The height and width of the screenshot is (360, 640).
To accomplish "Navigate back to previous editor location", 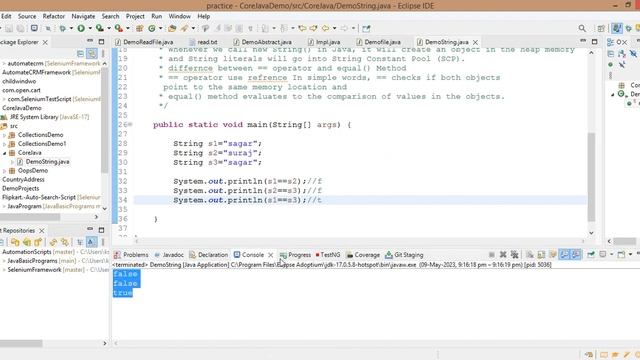I will click(x=325, y=28).
